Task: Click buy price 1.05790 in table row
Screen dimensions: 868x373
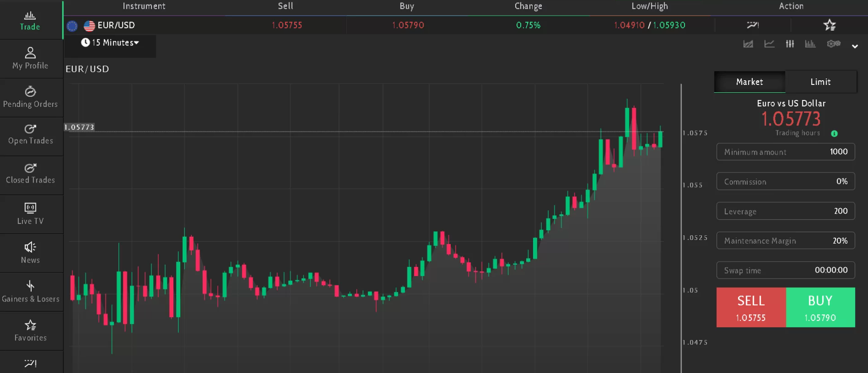Action: [408, 25]
